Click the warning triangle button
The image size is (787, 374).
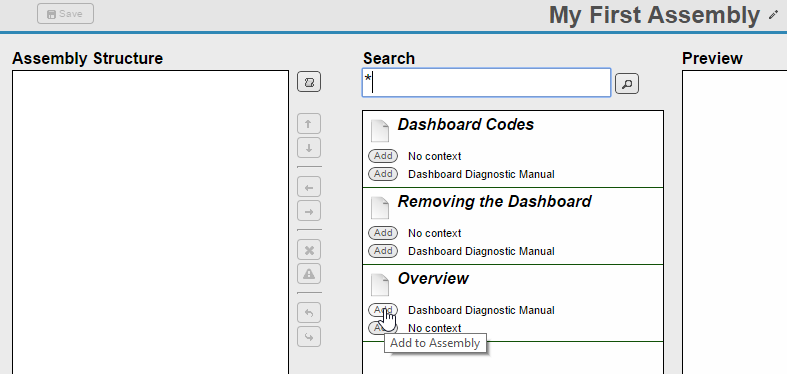309,274
